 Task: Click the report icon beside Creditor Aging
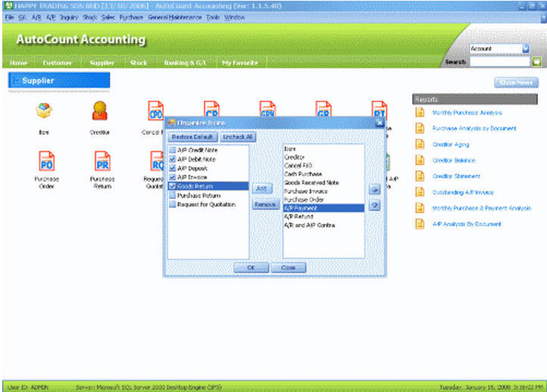pos(420,145)
